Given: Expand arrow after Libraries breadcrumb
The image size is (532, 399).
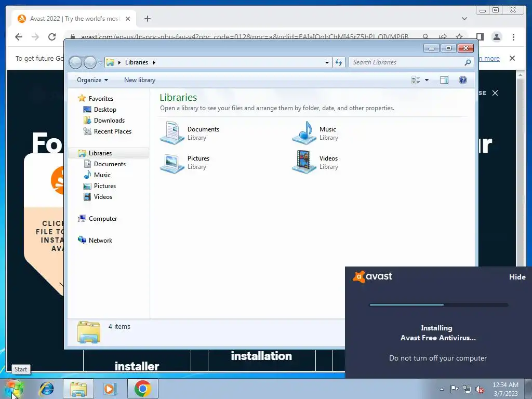Looking at the screenshot, I should click(154, 62).
